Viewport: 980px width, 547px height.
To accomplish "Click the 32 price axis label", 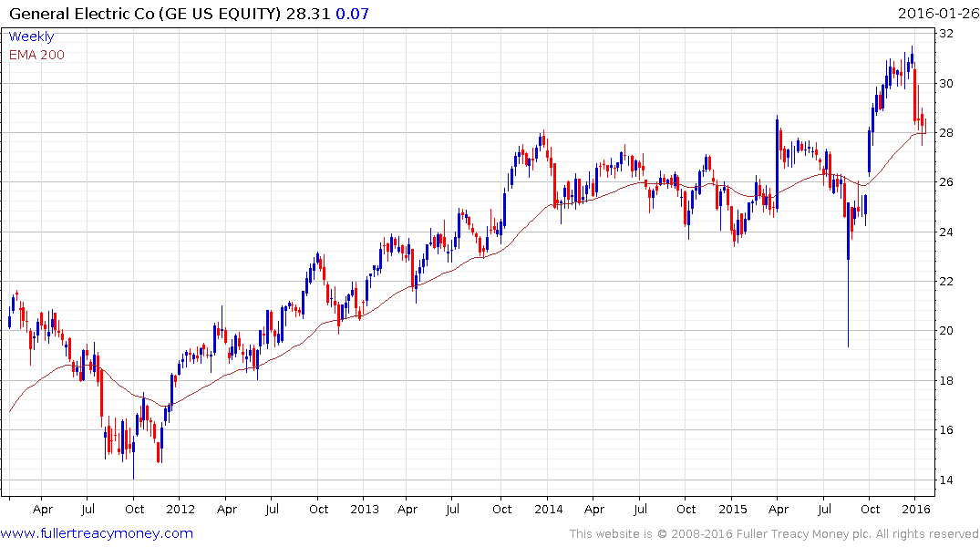I will point(946,34).
